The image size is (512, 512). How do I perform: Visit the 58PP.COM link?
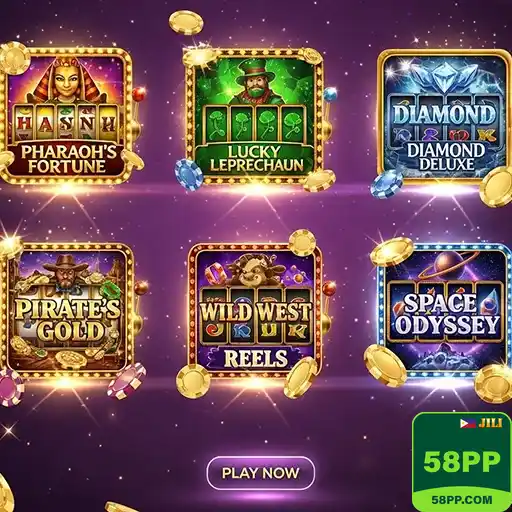coord(462,499)
